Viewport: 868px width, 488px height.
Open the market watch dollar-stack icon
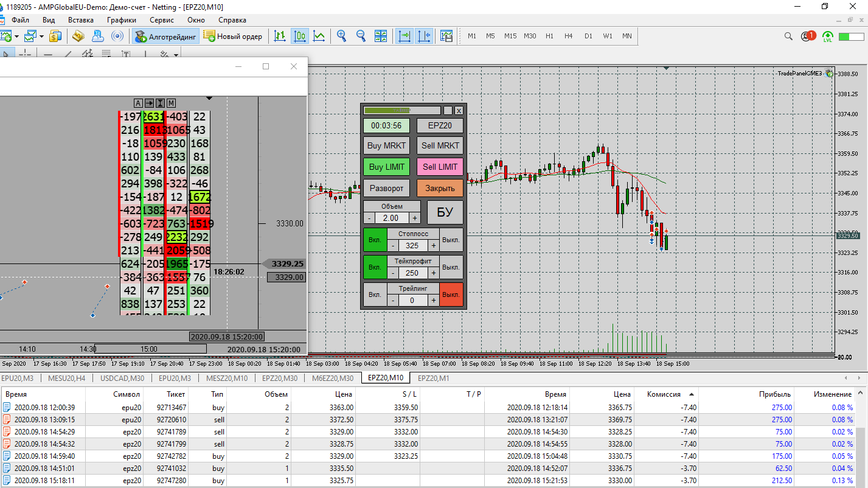pyautogui.click(x=55, y=36)
